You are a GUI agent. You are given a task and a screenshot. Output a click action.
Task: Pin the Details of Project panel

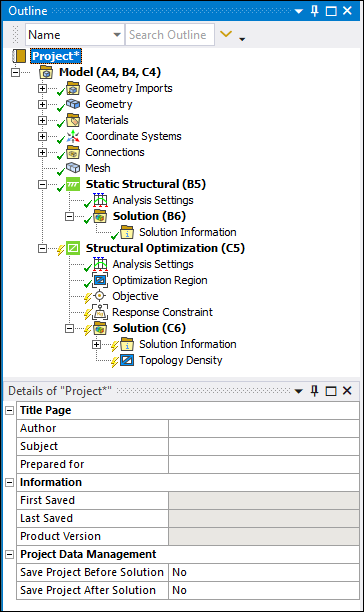[x=314, y=391]
